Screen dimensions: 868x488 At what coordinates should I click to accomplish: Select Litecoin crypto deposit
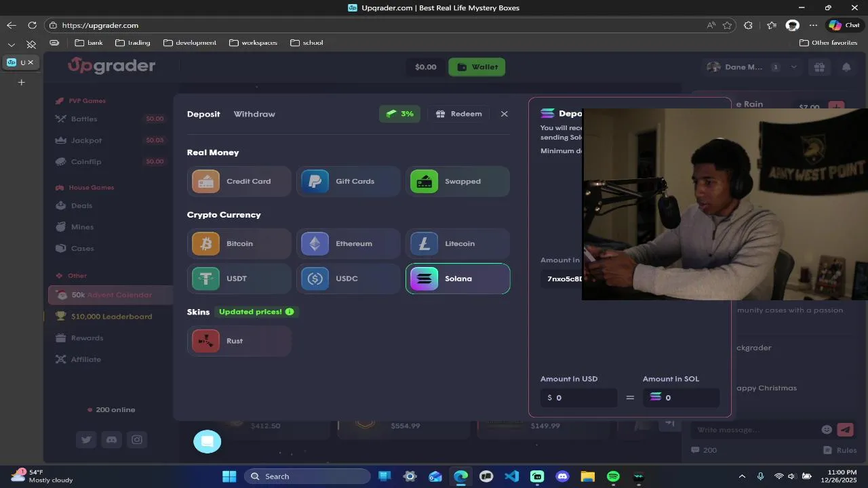(458, 243)
